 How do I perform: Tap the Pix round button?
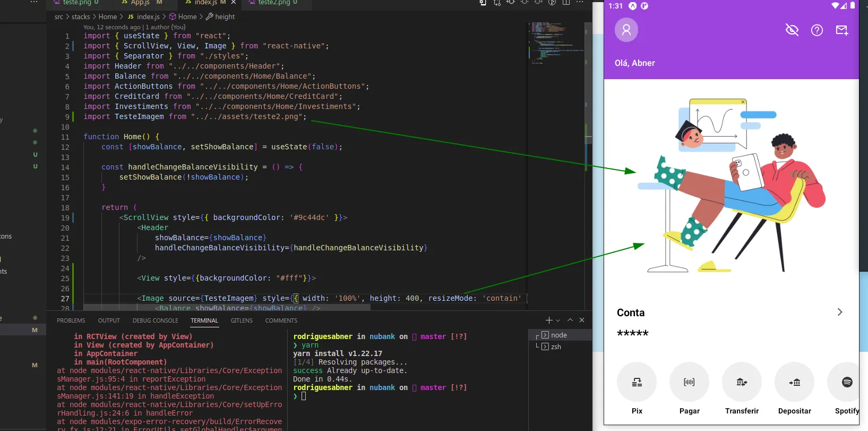tap(637, 382)
